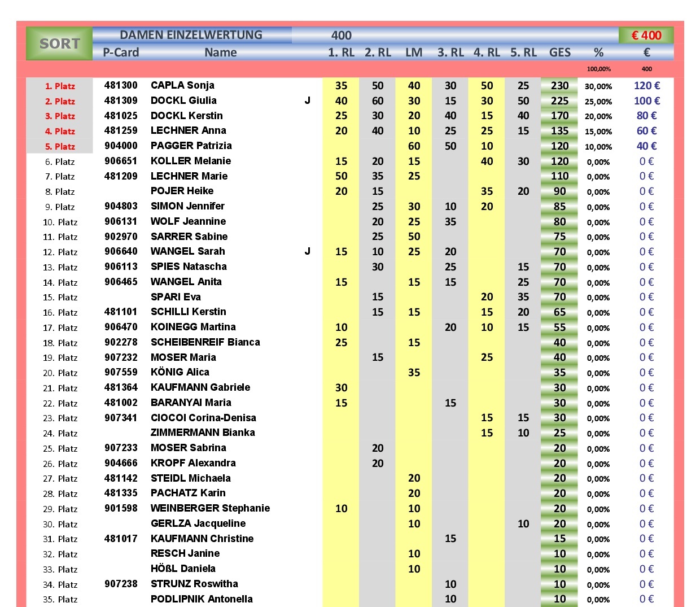The image size is (700, 607).
Task: Select PODLIPNIK Antonella in the last row
Action: pyautogui.click(x=202, y=599)
